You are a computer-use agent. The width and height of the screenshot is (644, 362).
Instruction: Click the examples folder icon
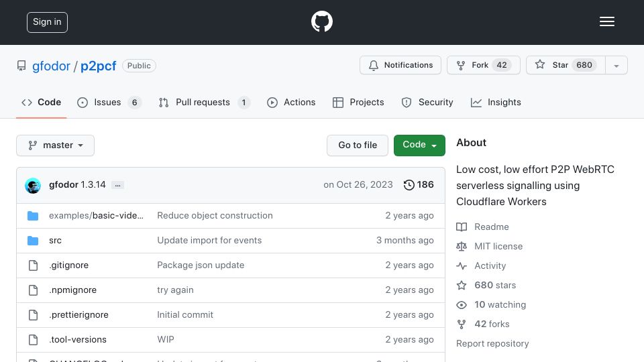pyautogui.click(x=33, y=215)
